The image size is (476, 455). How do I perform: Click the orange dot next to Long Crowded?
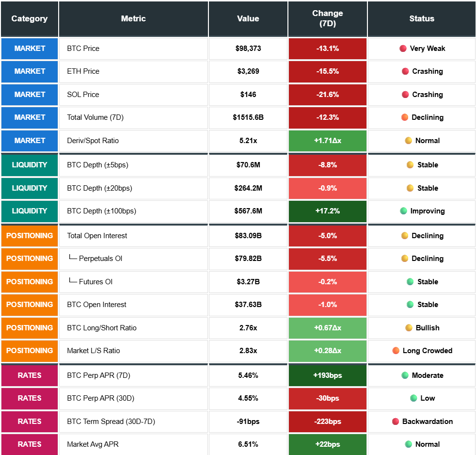click(x=396, y=351)
